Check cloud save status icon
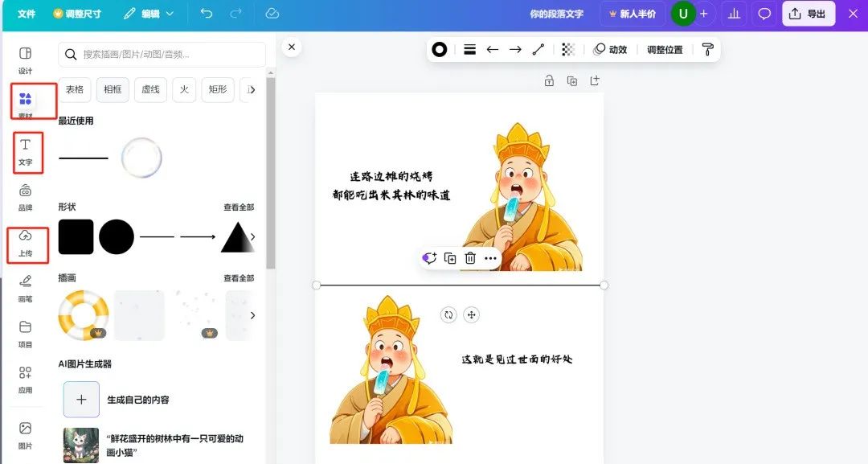The image size is (868, 464). click(272, 14)
